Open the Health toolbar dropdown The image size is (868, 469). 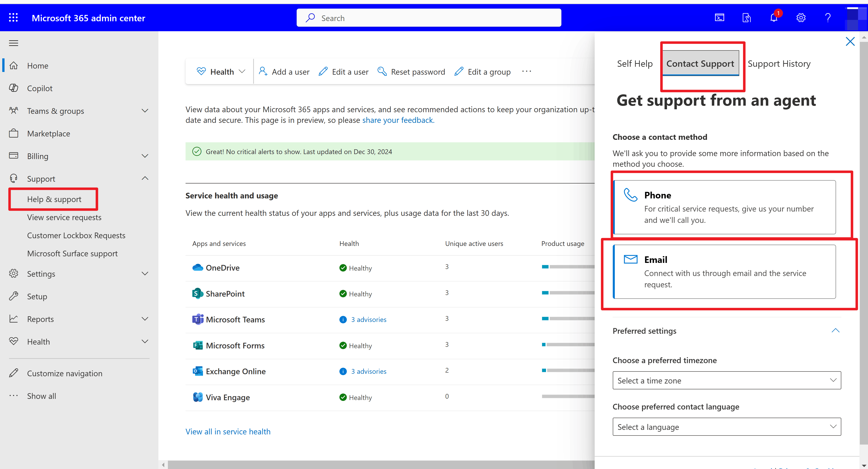coord(221,71)
